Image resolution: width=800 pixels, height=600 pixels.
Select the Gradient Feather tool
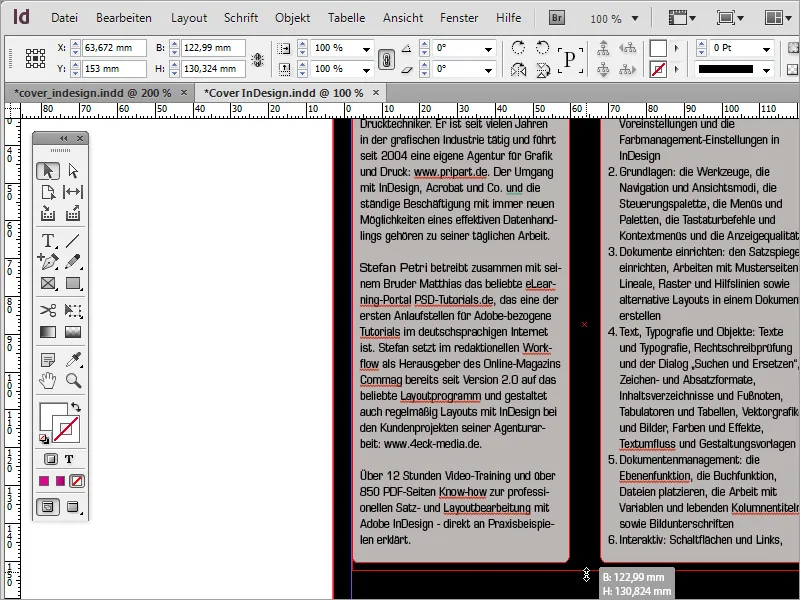(x=73, y=332)
